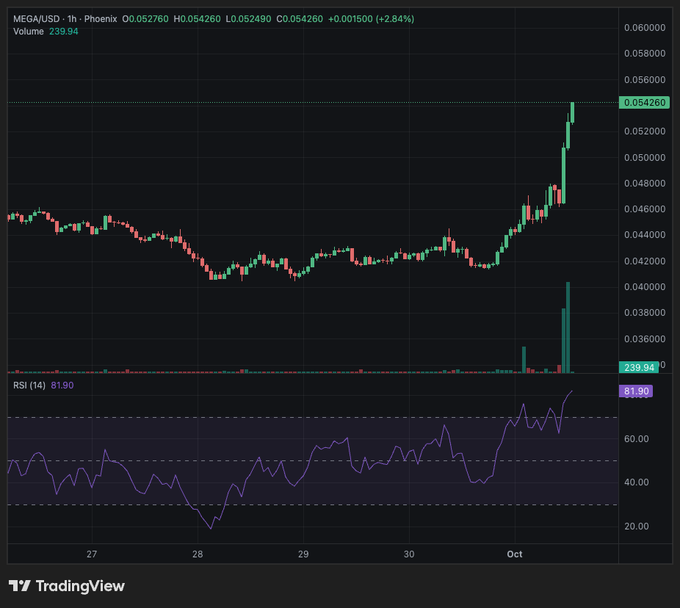Viewport: 680px width, 608px height.
Task: Click the RSI axis label 40.00
Action: pyautogui.click(x=636, y=482)
